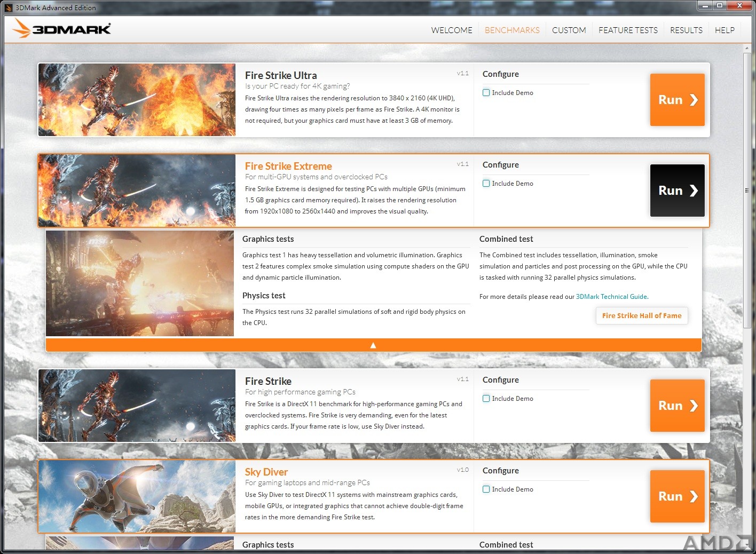
Task: Click Configure heading in Fire Strike Extreme card
Action: [x=501, y=165]
